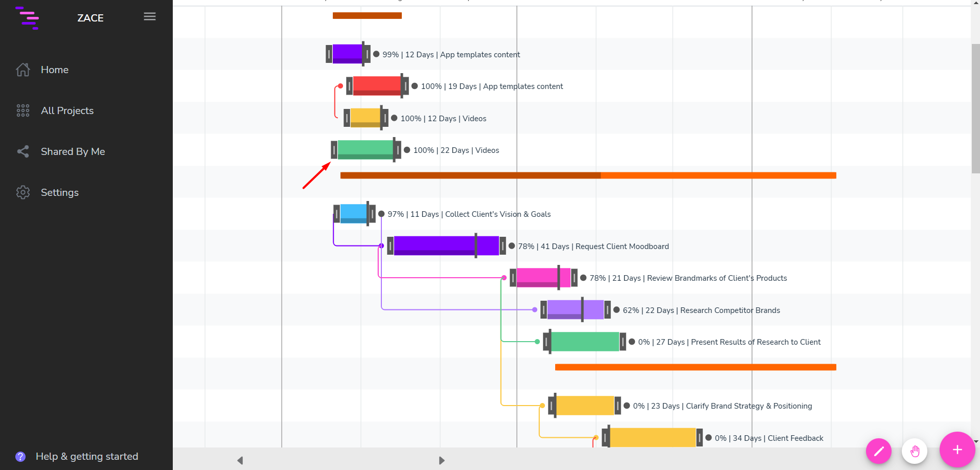Click the Client Feedback task label
Screen dimensions: 980x470
click(795, 438)
